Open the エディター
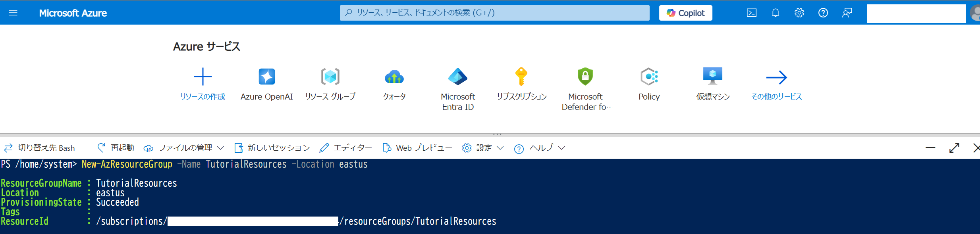 (x=345, y=148)
